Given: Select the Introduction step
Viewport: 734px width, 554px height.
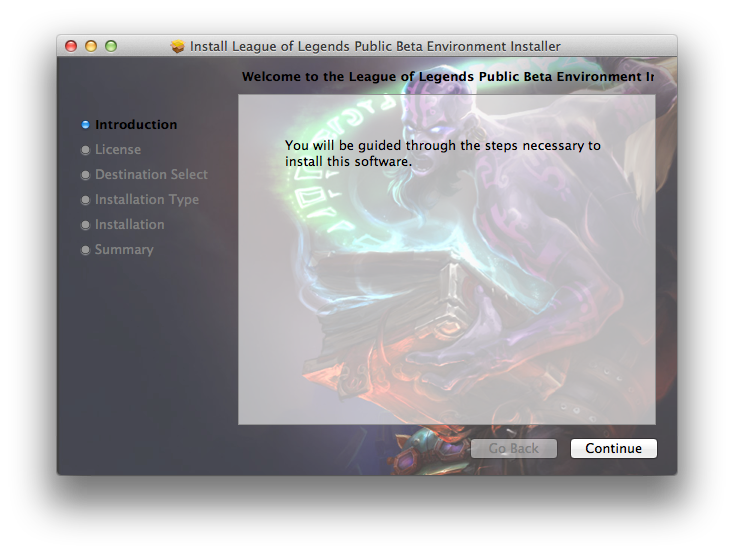Looking at the screenshot, I should [136, 125].
